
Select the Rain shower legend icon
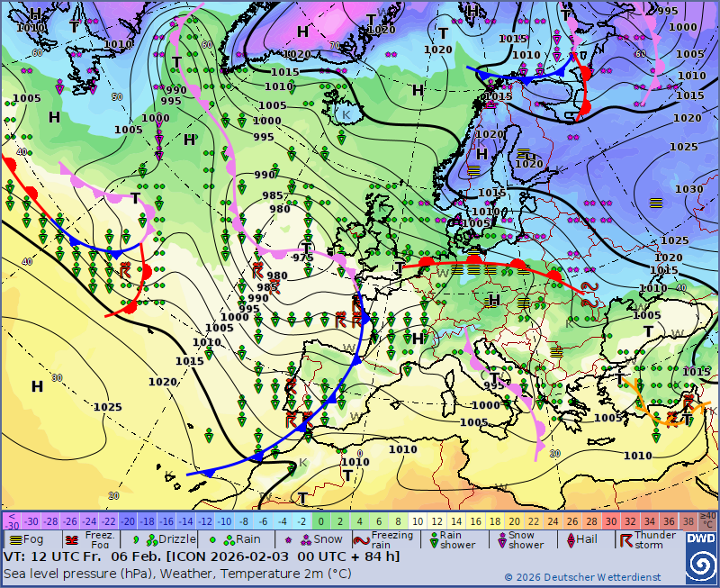[x=433, y=540]
